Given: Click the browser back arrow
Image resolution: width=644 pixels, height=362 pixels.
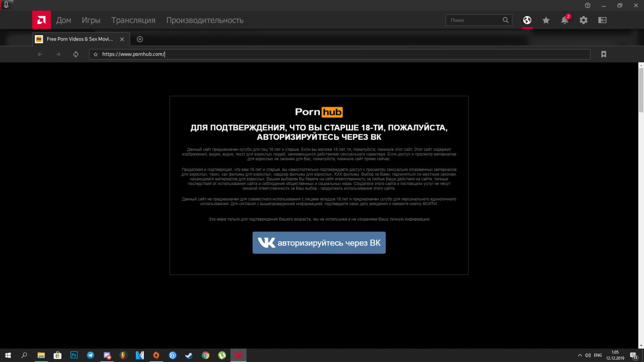Looking at the screenshot, I should pyautogui.click(x=40, y=54).
